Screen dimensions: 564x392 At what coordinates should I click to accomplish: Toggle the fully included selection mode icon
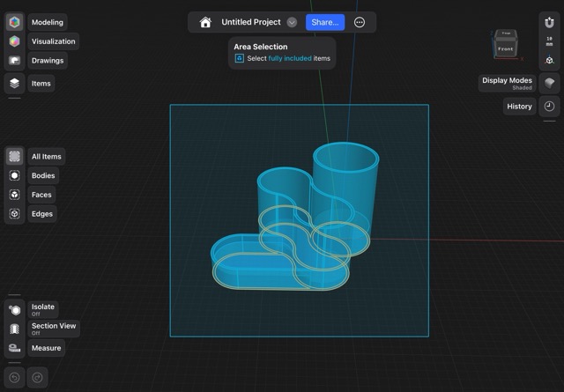(x=240, y=58)
